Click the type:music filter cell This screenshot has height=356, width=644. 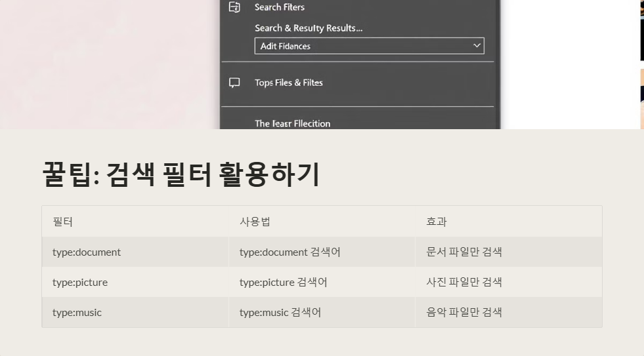click(135, 312)
